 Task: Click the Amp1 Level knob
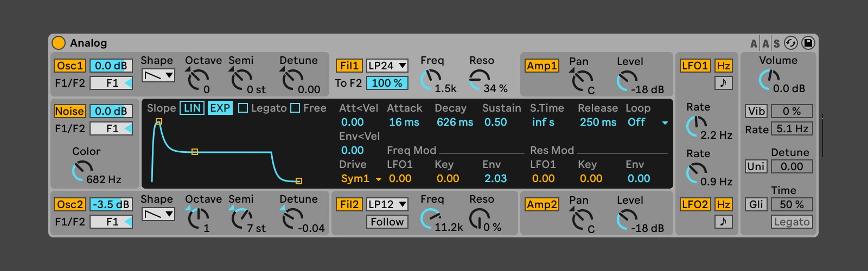point(627,81)
